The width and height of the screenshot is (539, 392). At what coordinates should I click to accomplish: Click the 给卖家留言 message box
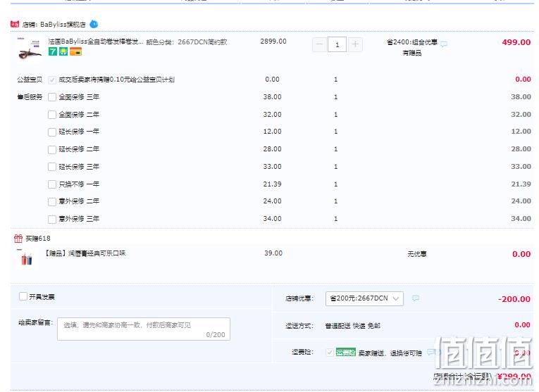click(144, 329)
